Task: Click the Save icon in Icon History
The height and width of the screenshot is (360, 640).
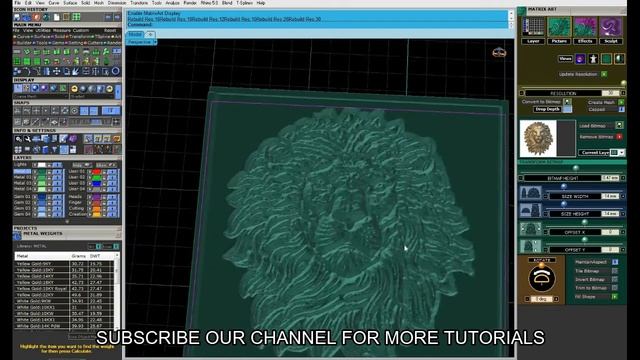Action: (x=17, y=17)
